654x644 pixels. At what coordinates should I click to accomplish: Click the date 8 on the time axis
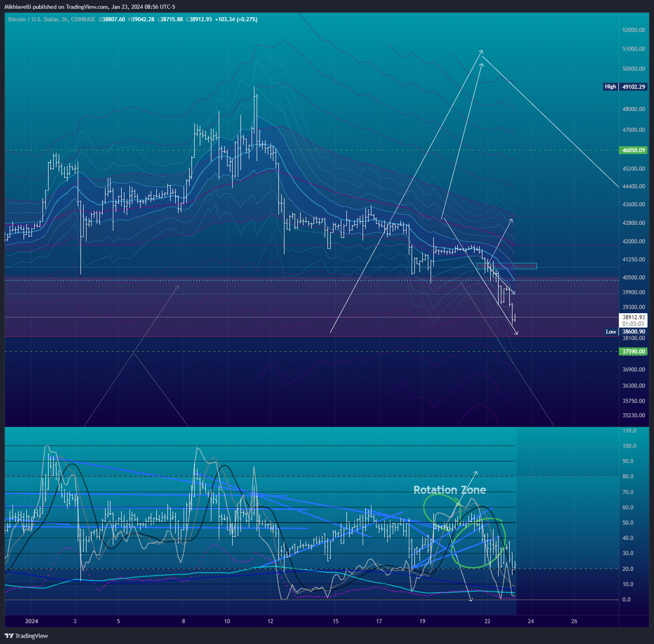click(x=184, y=621)
